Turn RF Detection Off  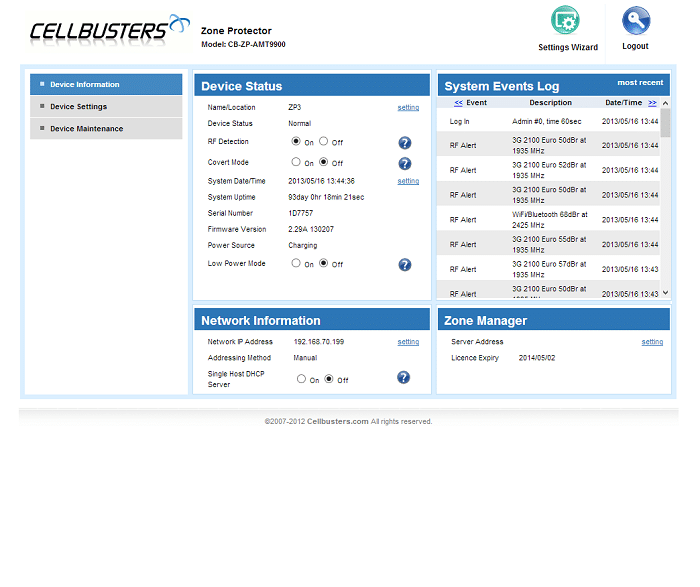[x=323, y=141]
